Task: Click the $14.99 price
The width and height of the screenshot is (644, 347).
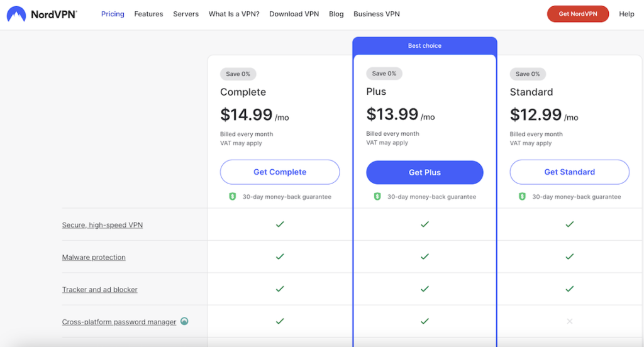Action: (247, 114)
